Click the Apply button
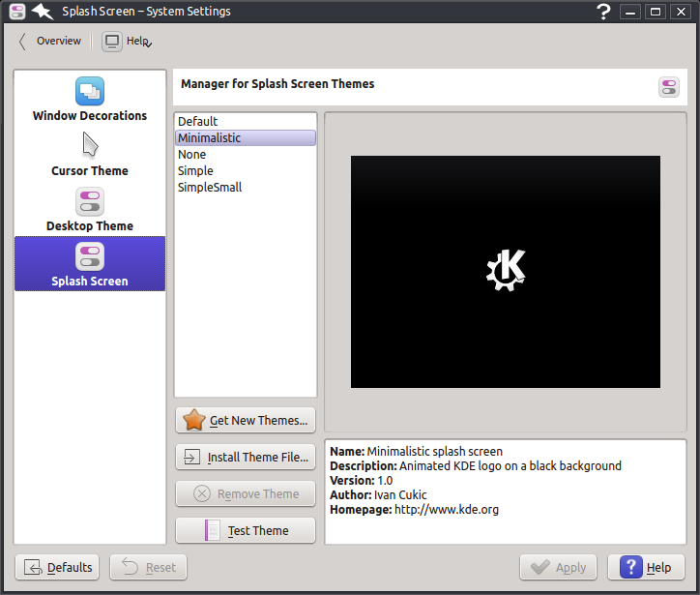The width and height of the screenshot is (700, 595). pos(558,567)
